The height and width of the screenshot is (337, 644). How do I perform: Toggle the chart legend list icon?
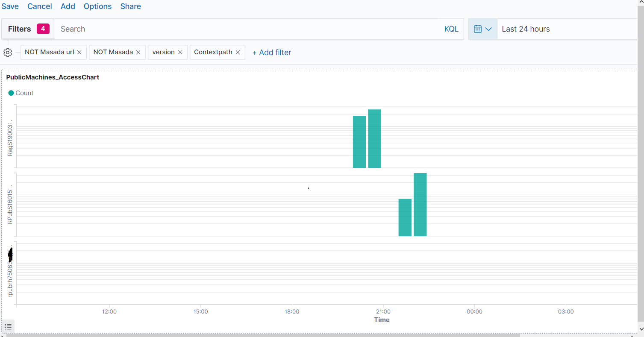pyautogui.click(x=8, y=326)
